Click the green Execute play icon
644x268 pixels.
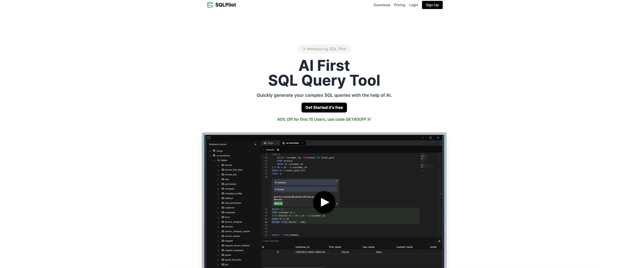point(264,150)
